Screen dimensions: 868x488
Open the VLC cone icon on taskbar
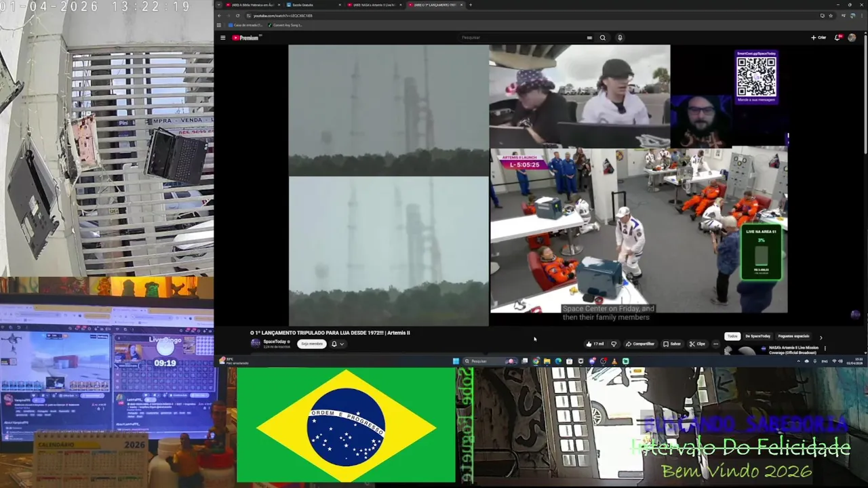(614, 361)
